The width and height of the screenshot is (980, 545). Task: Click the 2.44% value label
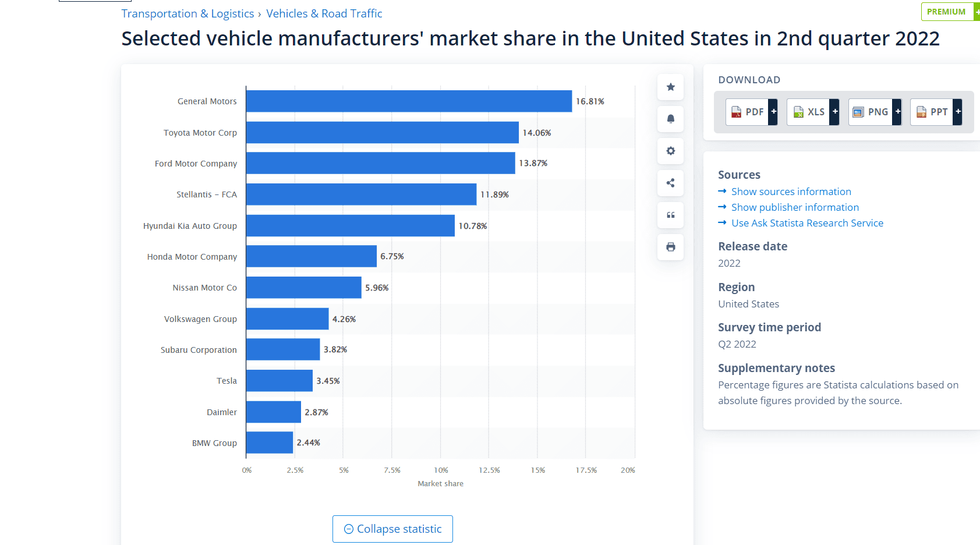click(308, 443)
